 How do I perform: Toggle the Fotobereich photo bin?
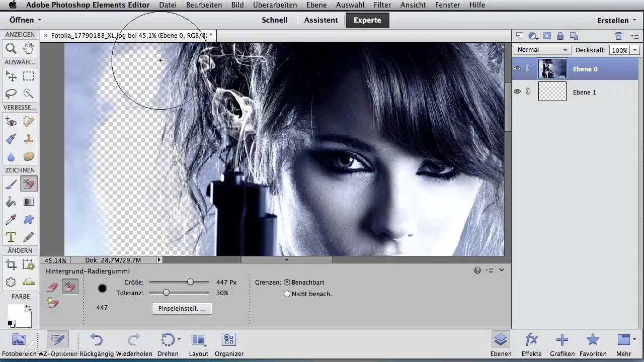tap(19, 344)
